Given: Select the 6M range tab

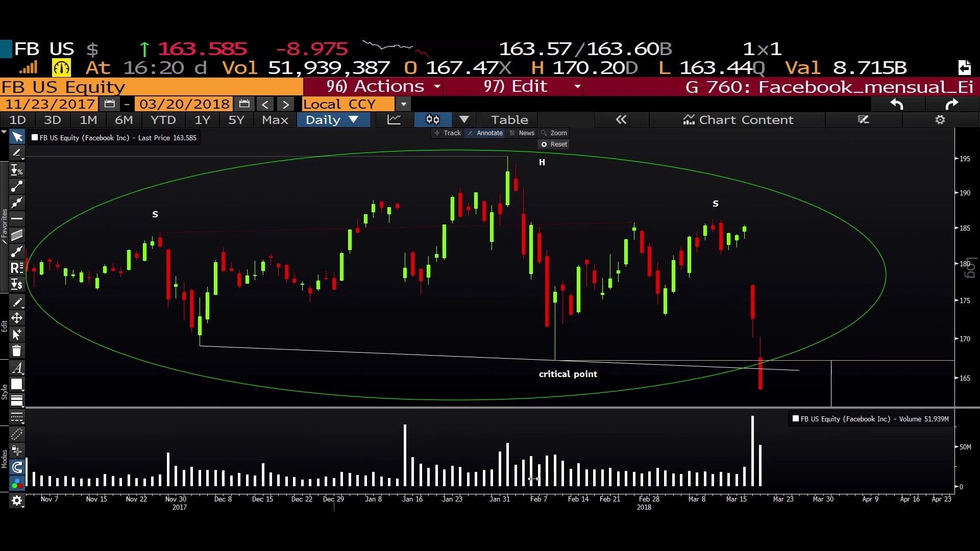Looking at the screenshot, I should 124,120.
